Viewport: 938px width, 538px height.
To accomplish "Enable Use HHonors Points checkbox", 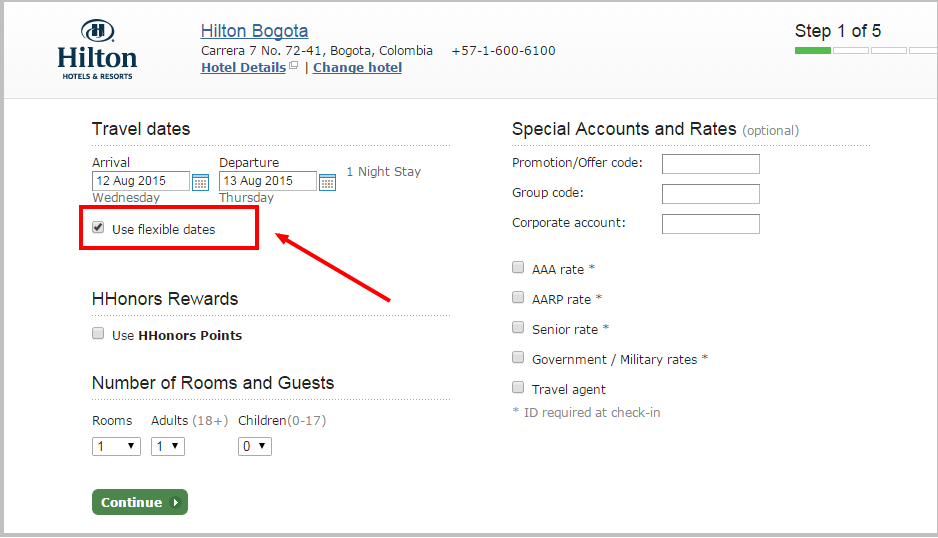I will 98,333.
